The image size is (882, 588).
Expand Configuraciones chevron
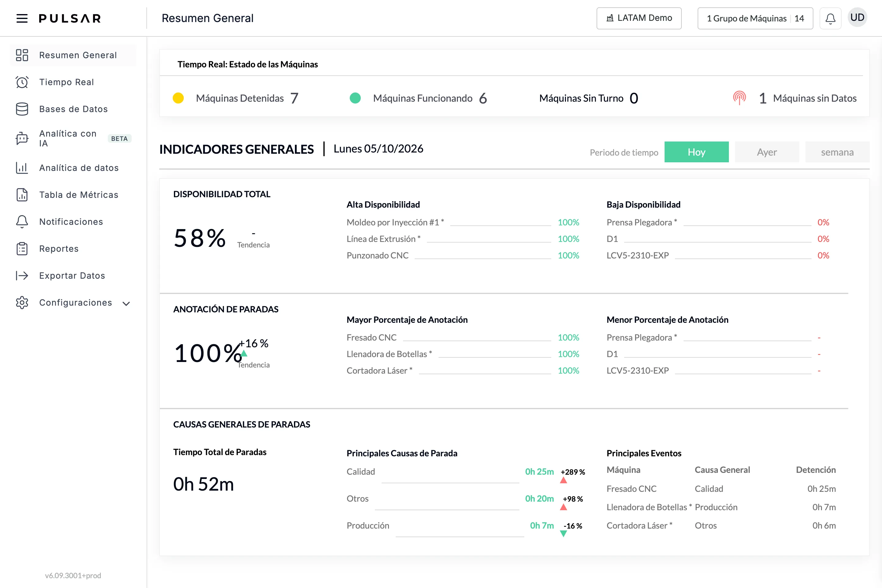point(126,303)
